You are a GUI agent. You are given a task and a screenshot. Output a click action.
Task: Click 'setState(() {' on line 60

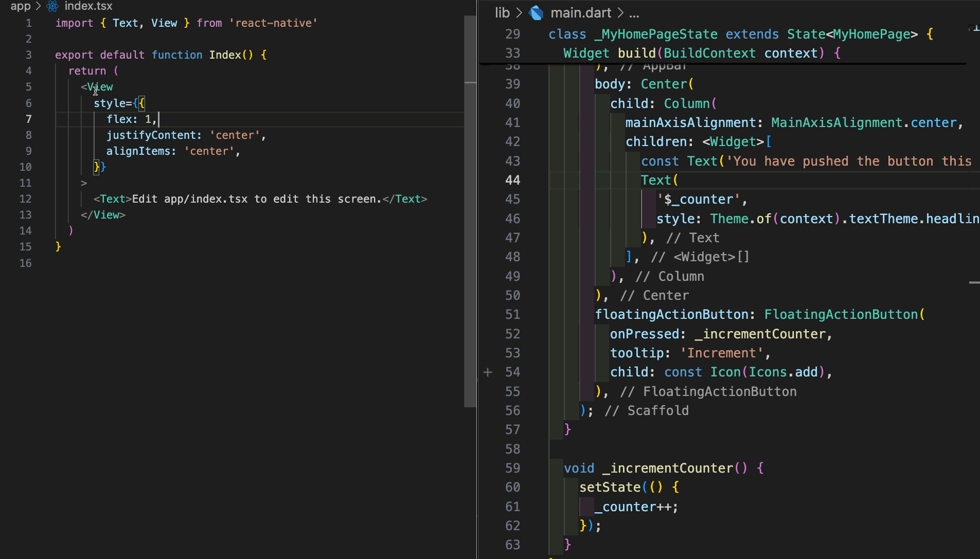[629, 488]
